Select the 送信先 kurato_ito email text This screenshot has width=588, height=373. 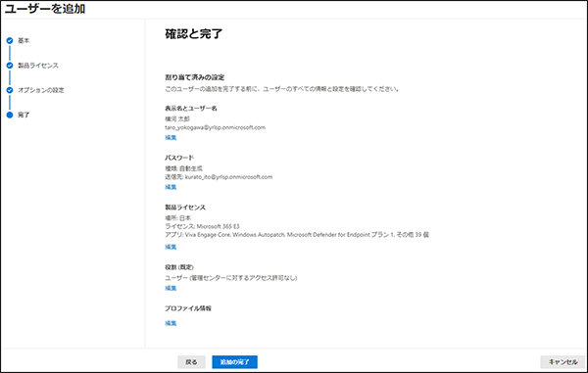219,177
